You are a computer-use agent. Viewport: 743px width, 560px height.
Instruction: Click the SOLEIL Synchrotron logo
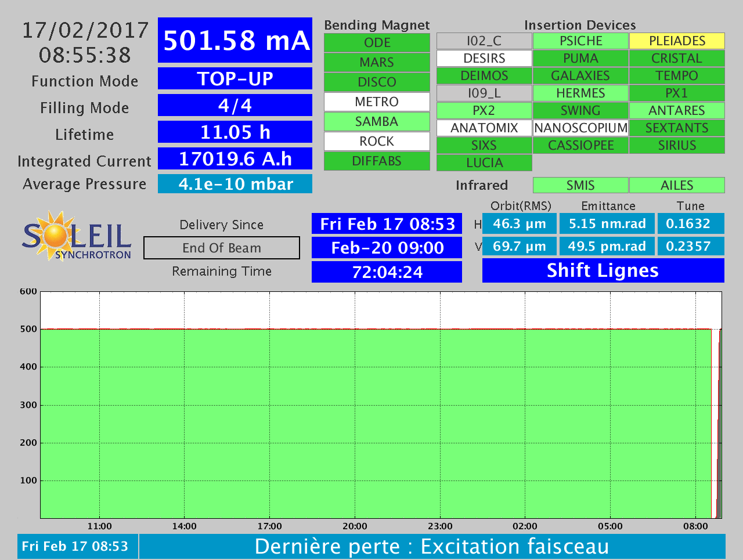[77, 236]
